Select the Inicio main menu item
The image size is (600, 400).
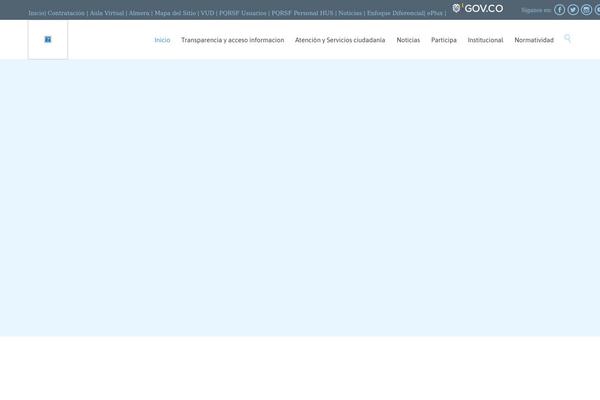click(x=162, y=40)
